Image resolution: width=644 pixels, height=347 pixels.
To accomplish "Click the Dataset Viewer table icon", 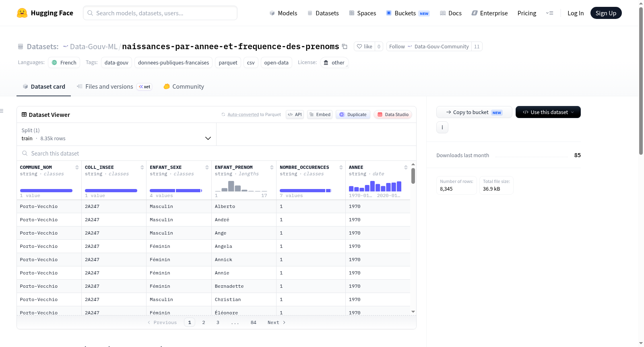I will tap(24, 114).
